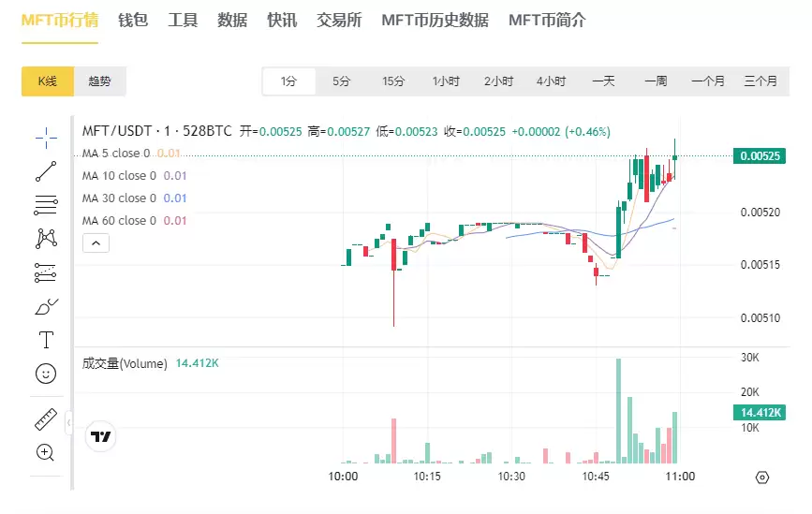Select the ruler measure tool

[45, 419]
